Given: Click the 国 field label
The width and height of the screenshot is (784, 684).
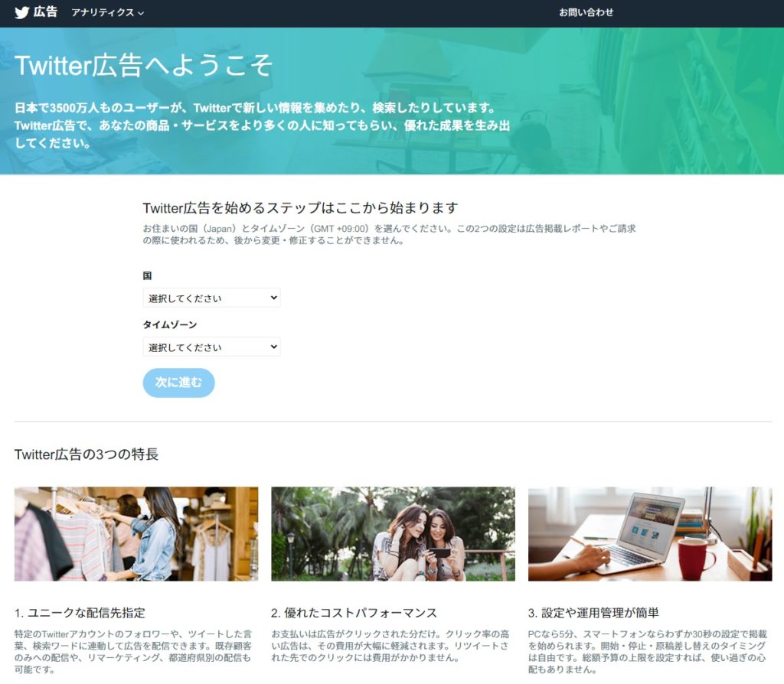Looking at the screenshot, I should (x=148, y=275).
